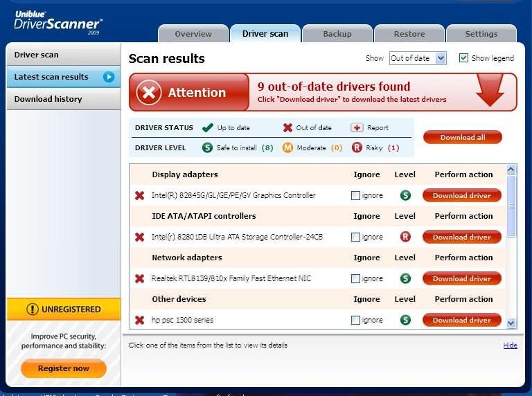532x396 pixels.
Task: Click the Hide link in details panel
Action: [511, 345]
